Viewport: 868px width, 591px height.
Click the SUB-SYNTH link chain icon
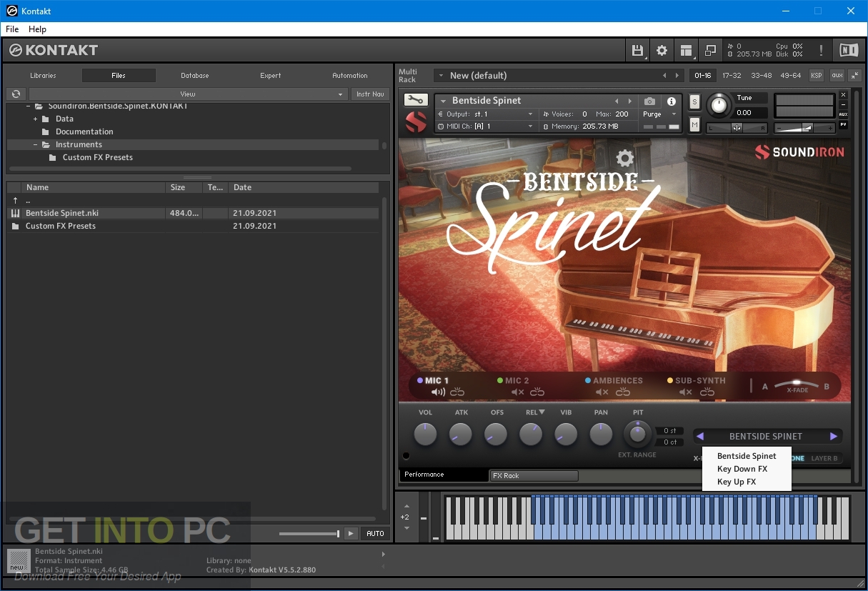(x=707, y=392)
